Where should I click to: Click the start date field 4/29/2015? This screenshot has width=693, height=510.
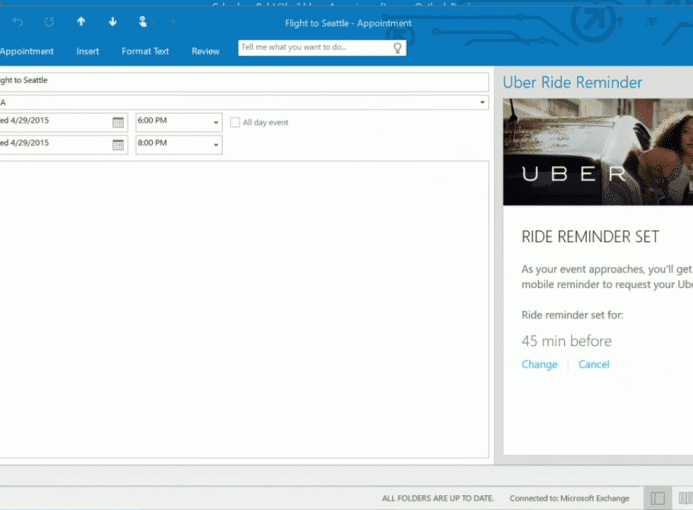64,122
